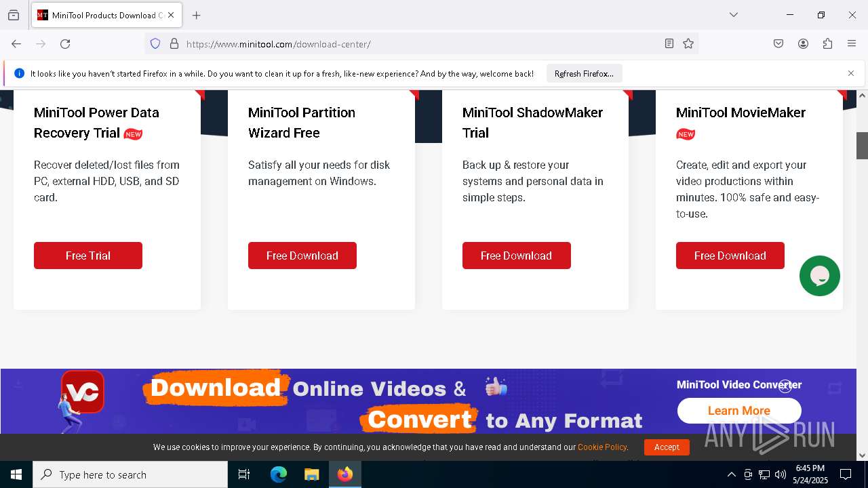Save page to Pocket
The width and height of the screenshot is (868, 488).
778,44
